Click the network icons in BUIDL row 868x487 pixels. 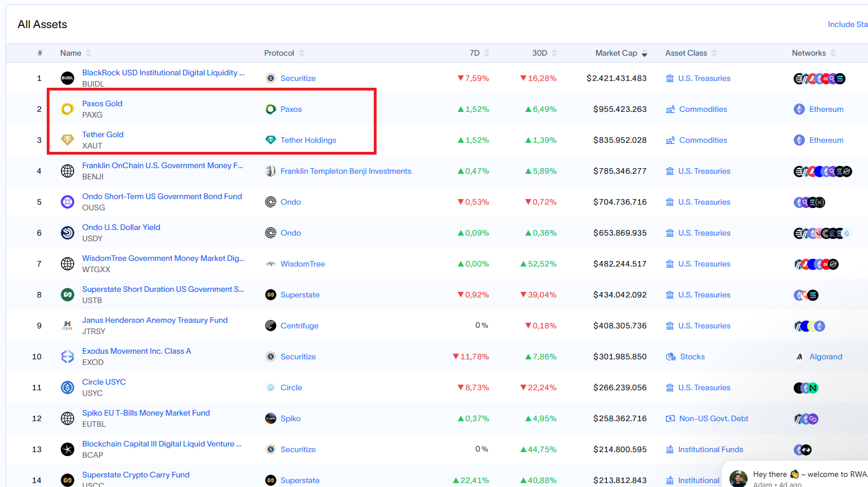[820, 78]
